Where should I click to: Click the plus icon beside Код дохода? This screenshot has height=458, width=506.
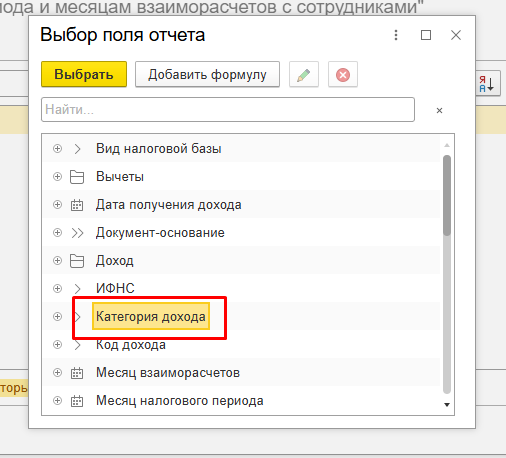(57, 344)
